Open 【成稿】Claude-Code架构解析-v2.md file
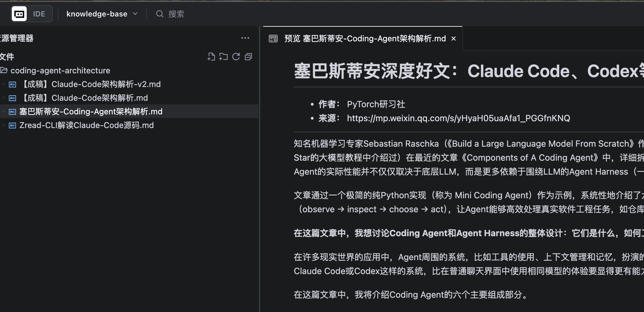 coord(90,84)
